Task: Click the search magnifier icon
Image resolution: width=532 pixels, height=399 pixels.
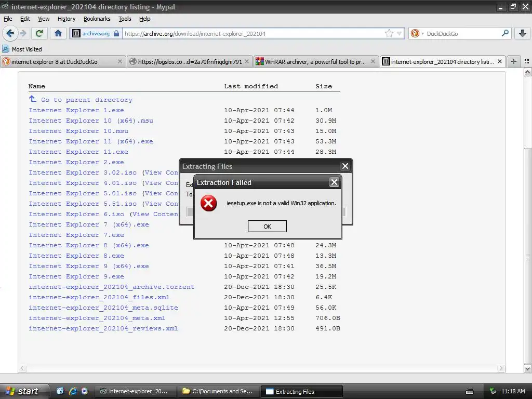Action: click(505, 33)
